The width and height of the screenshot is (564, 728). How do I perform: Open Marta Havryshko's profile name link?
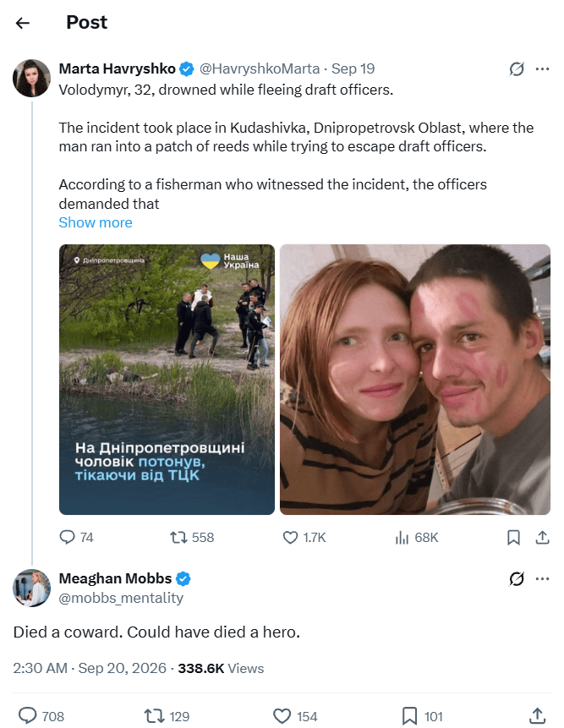click(117, 68)
